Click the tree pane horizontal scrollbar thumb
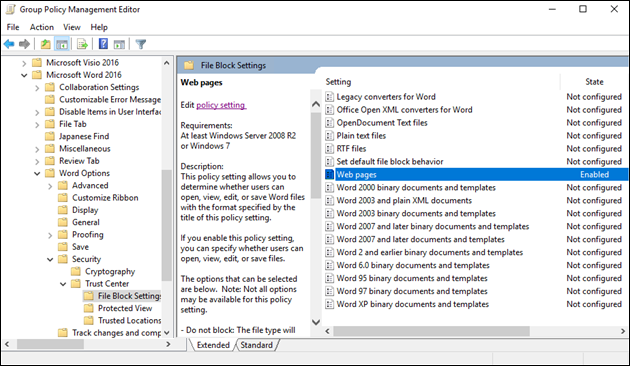The width and height of the screenshot is (630, 366). 50,344
